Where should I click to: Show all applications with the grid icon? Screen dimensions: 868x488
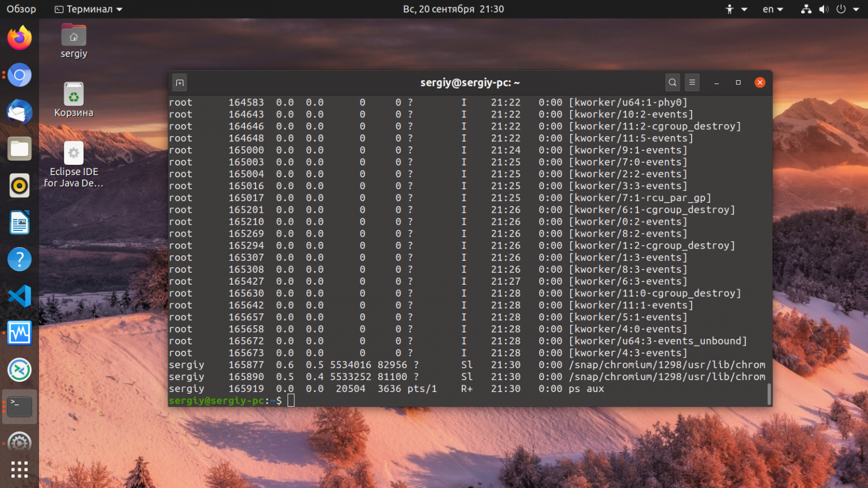(19, 469)
